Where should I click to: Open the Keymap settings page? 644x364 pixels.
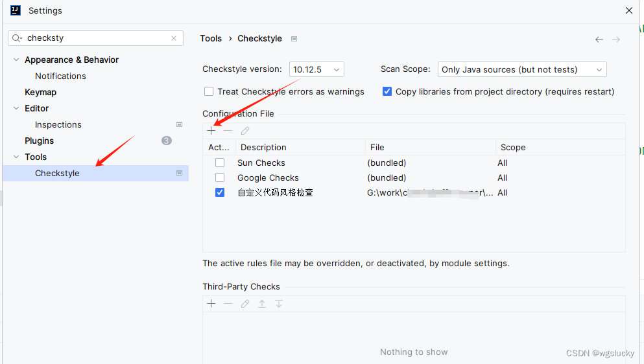pos(40,93)
